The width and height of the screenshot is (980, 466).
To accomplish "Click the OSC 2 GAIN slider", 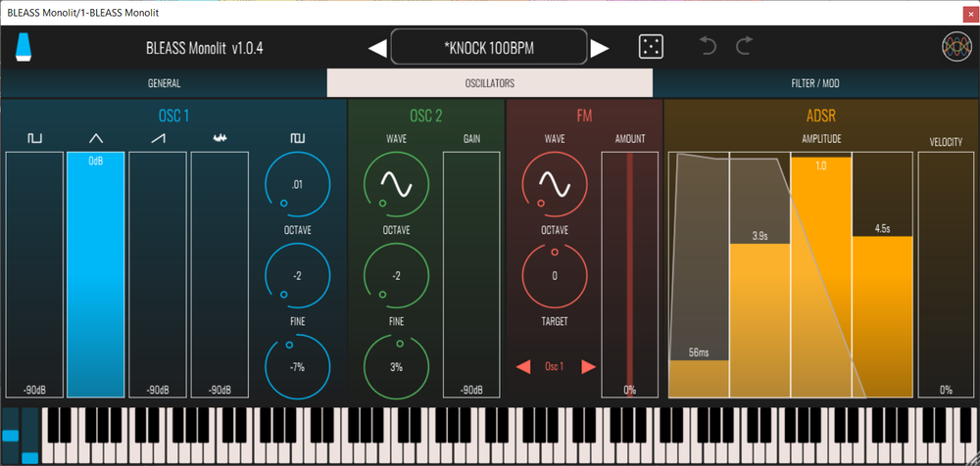I will tap(471, 274).
